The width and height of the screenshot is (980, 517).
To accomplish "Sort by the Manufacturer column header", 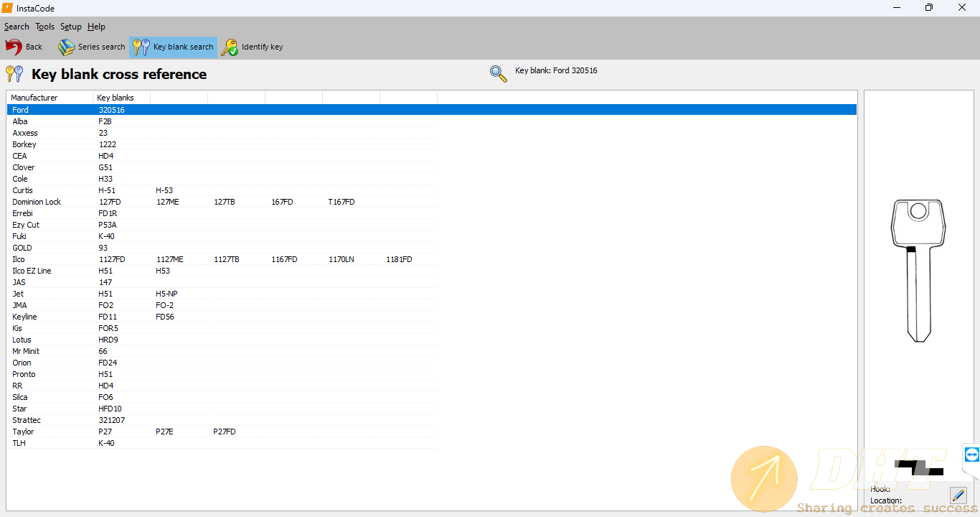I will coord(34,98).
